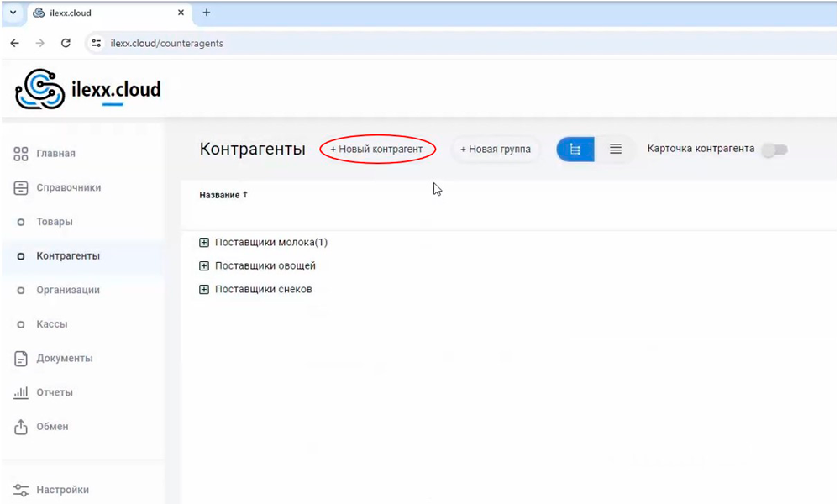Image resolution: width=840 pixels, height=504 pixels.
Task: Enable the Карточка контрагента toggle
Action: [774, 150]
